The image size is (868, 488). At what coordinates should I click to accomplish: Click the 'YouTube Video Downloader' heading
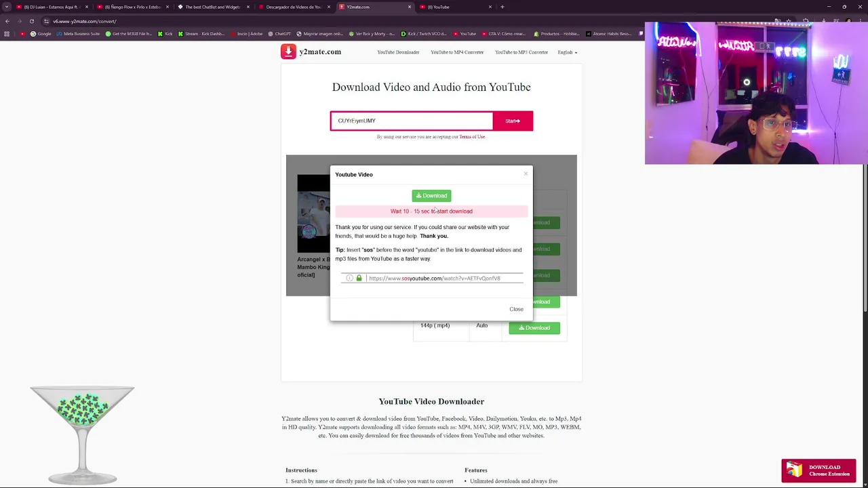pyautogui.click(x=431, y=402)
